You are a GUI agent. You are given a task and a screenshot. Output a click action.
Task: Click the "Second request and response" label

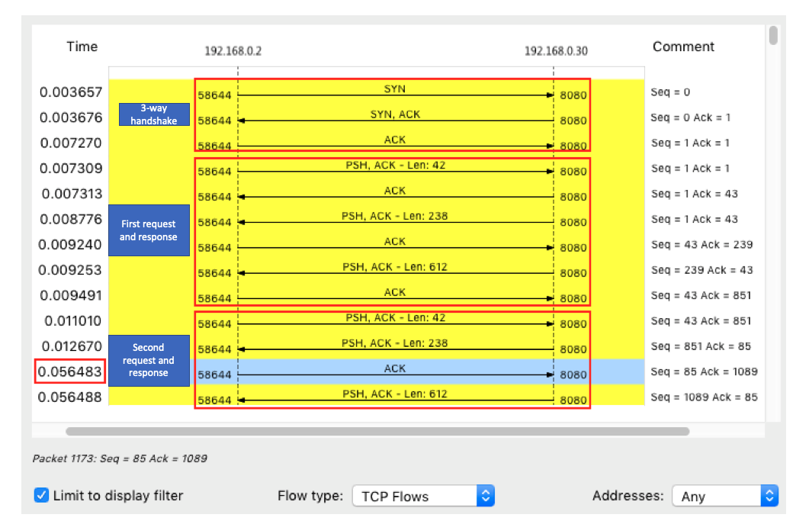pos(149,360)
